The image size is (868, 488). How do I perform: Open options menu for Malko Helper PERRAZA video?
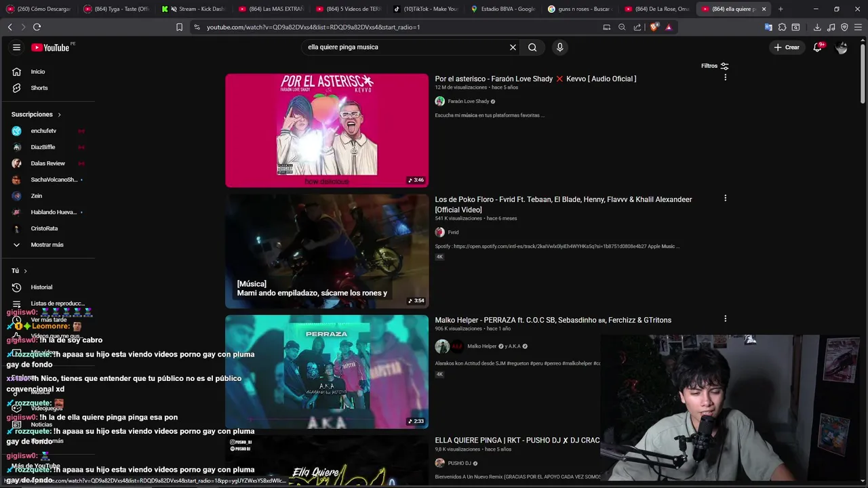click(725, 319)
